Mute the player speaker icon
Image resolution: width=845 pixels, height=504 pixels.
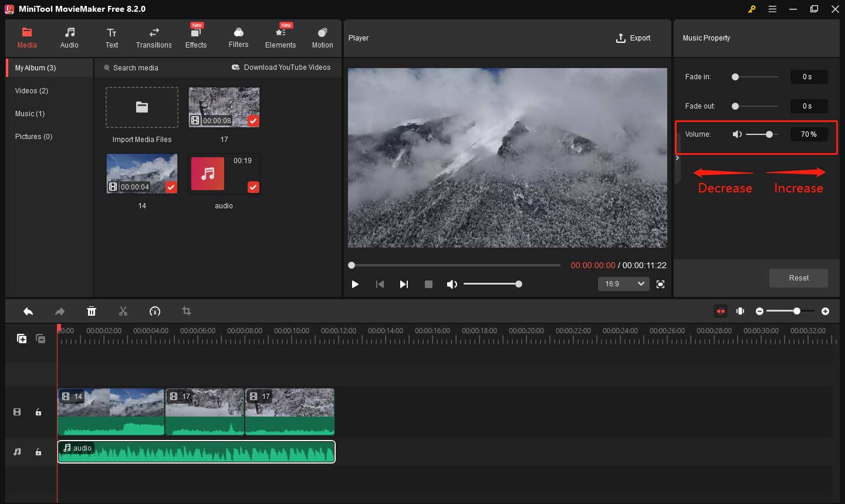click(452, 284)
